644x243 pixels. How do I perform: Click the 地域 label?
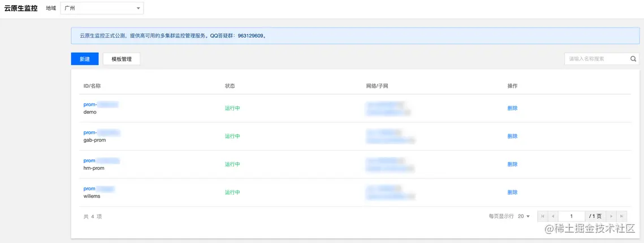pos(51,8)
